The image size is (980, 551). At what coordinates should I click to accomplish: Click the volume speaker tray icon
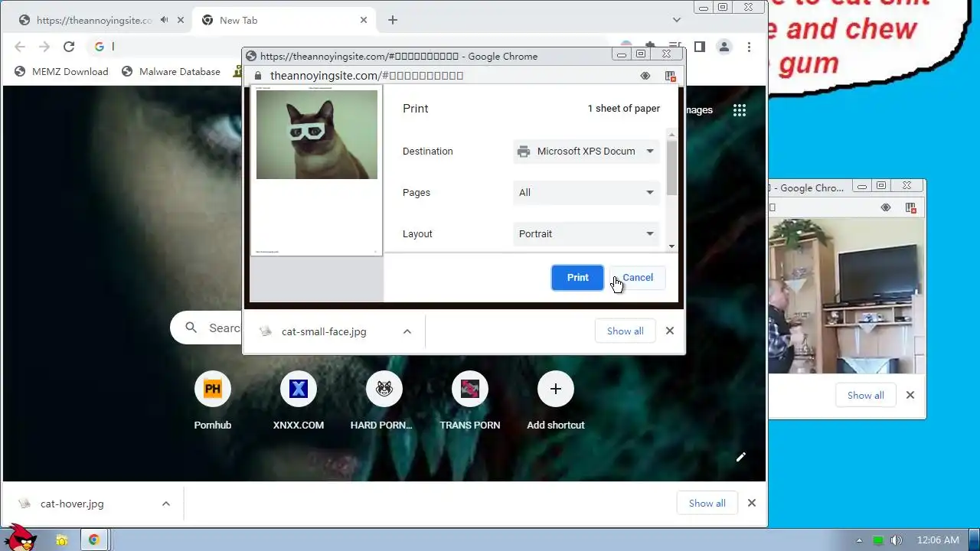pos(897,540)
